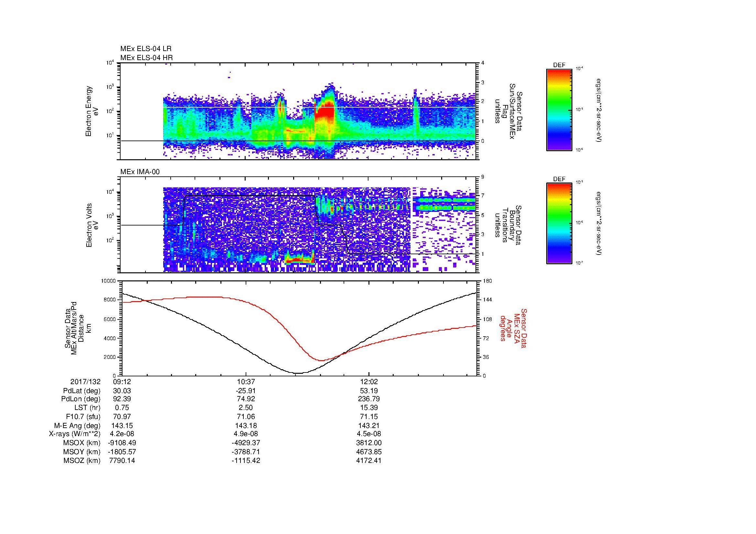Click the lower DEF color bar

tap(559, 224)
